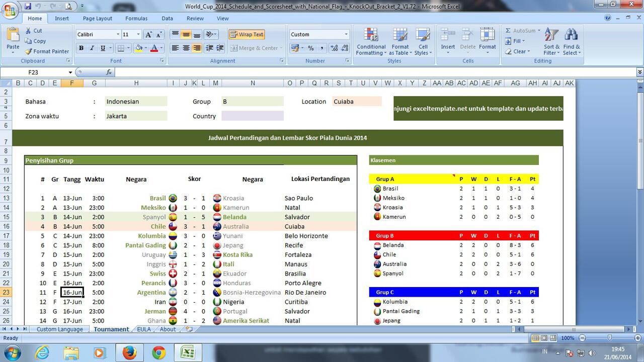The height and width of the screenshot is (362, 644).
Task: Toggle Center horizontal alignment
Action: point(186,48)
